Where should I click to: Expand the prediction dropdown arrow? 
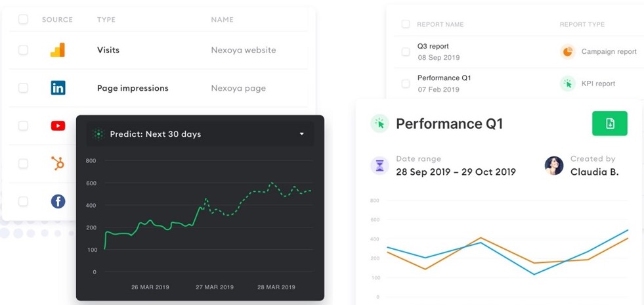(302, 134)
